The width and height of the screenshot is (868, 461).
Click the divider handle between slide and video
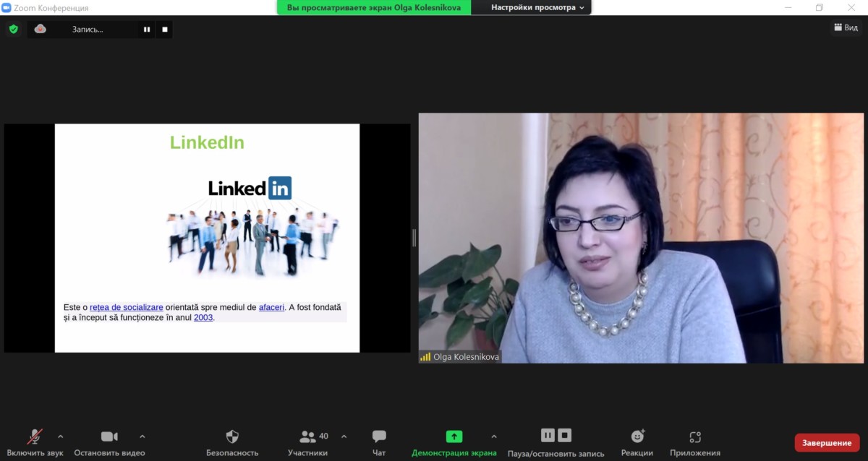414,238
